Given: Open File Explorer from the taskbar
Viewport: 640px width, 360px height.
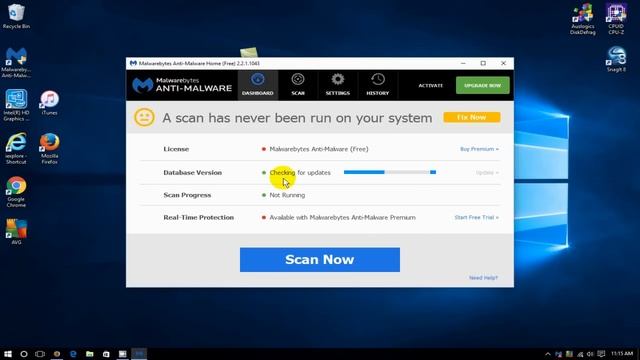Looking at the screenshot, I should [89, 354].
